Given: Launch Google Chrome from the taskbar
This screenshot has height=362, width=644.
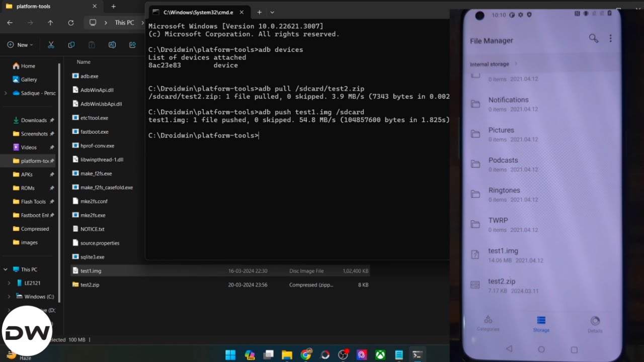Looking at the screenshot, I should (306, 354).
